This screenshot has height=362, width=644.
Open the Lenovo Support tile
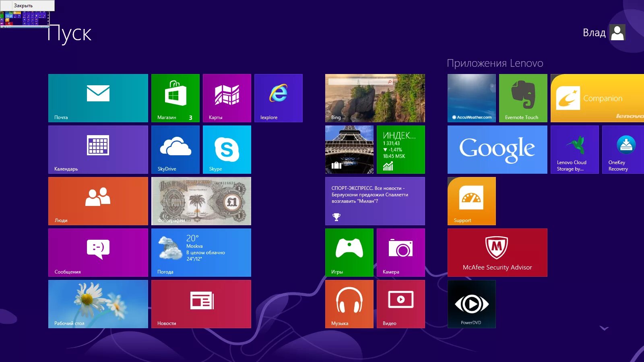(x=472, y=201)
